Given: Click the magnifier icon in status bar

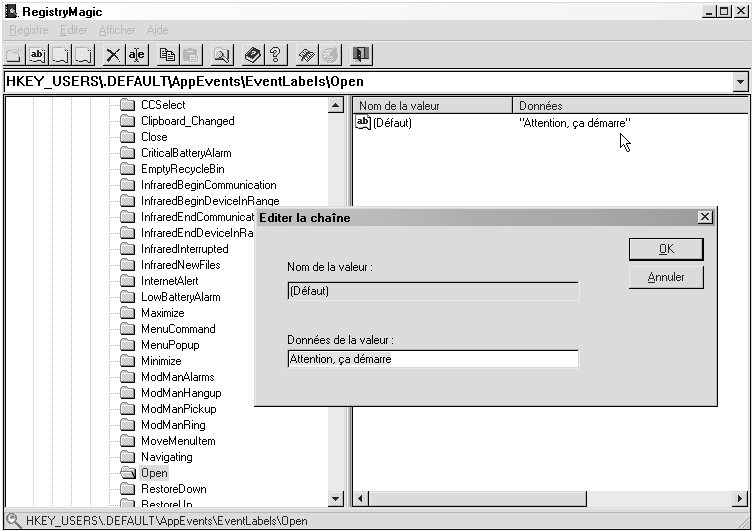Looking at the screenshot, I should point(13,520).
